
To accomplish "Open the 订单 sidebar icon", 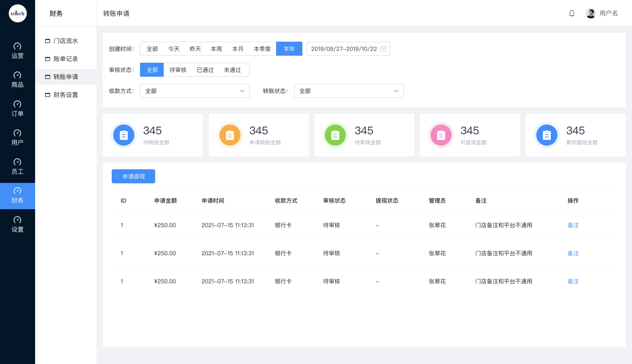I will point(17,104).
